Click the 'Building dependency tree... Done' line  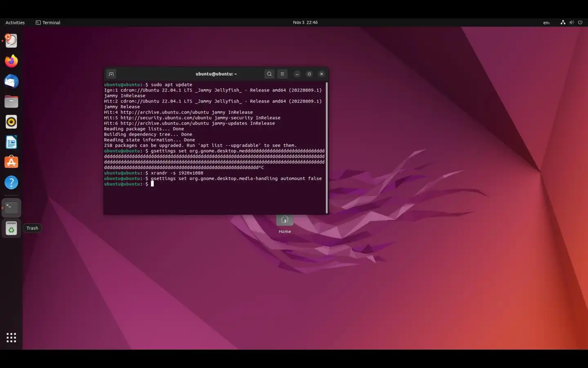[148, 134]
